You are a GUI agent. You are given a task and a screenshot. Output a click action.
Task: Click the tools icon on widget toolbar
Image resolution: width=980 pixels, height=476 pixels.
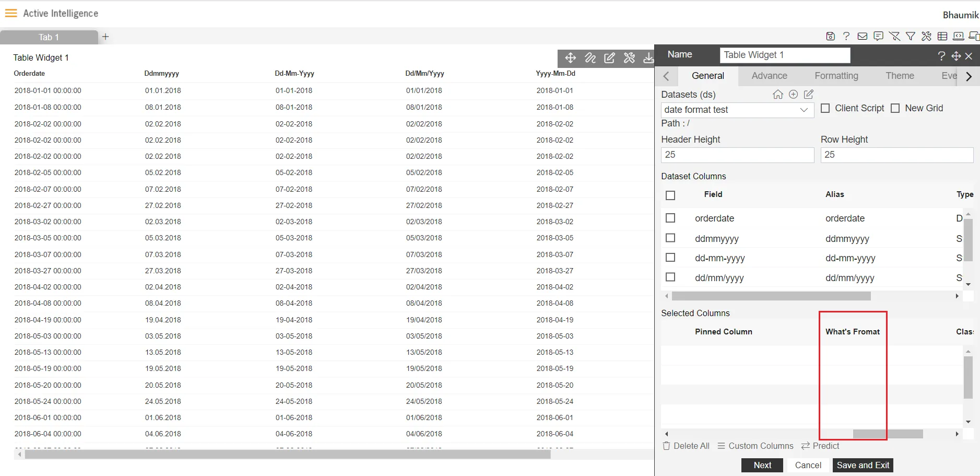pos(629,58)
